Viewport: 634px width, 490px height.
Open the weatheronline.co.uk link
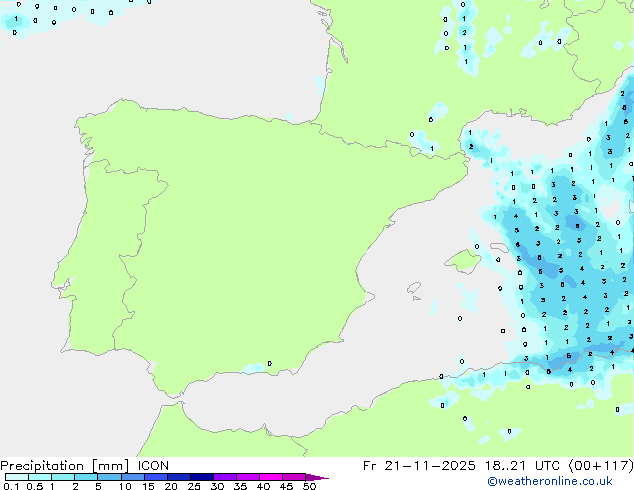click(550, 481)
